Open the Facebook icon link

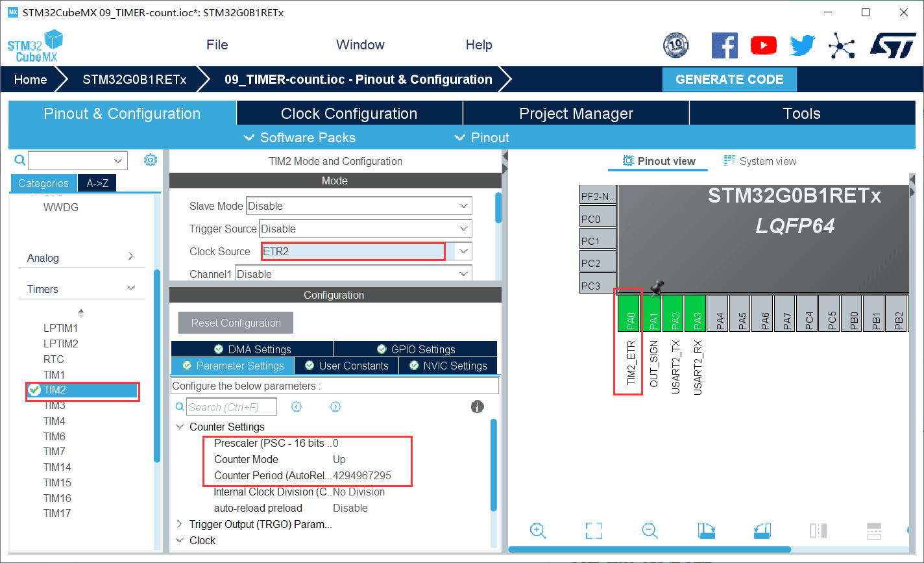pos(725,45)
